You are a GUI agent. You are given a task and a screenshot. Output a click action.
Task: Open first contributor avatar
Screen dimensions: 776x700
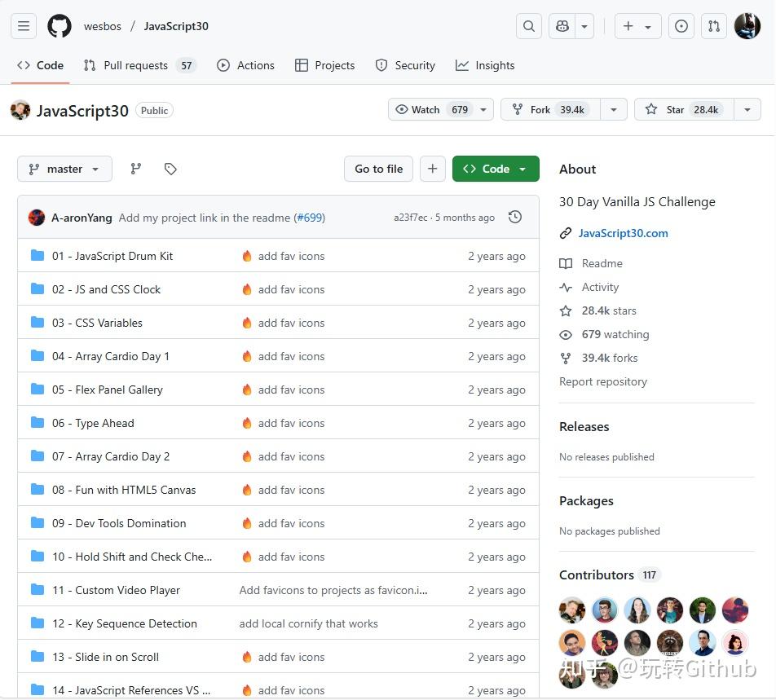pos(571,610)
